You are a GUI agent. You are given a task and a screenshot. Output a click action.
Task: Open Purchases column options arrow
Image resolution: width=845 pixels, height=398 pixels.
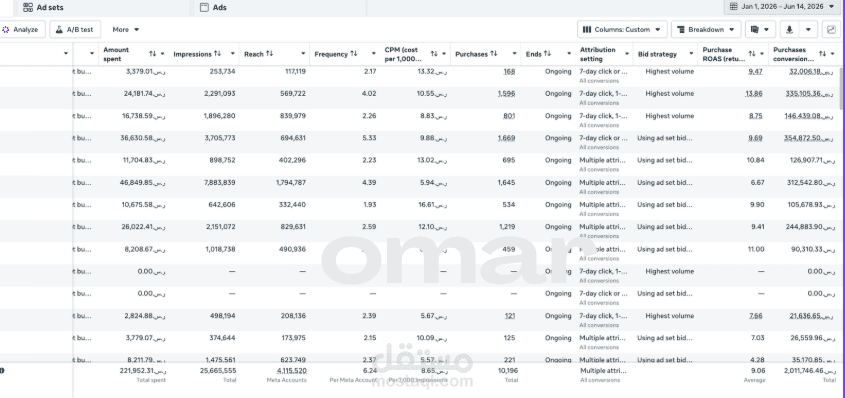(x=514, y=54)
